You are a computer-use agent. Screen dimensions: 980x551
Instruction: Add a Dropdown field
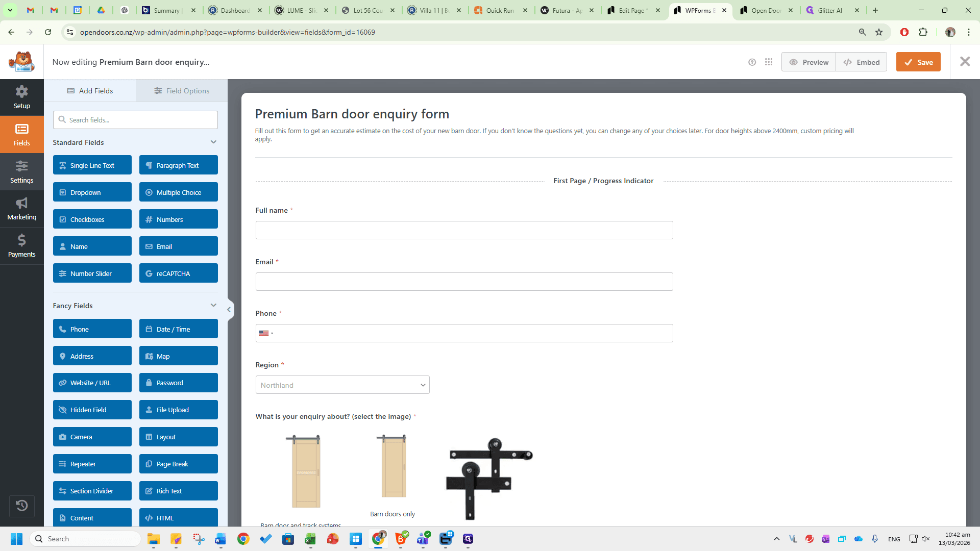tap(92, 192)
